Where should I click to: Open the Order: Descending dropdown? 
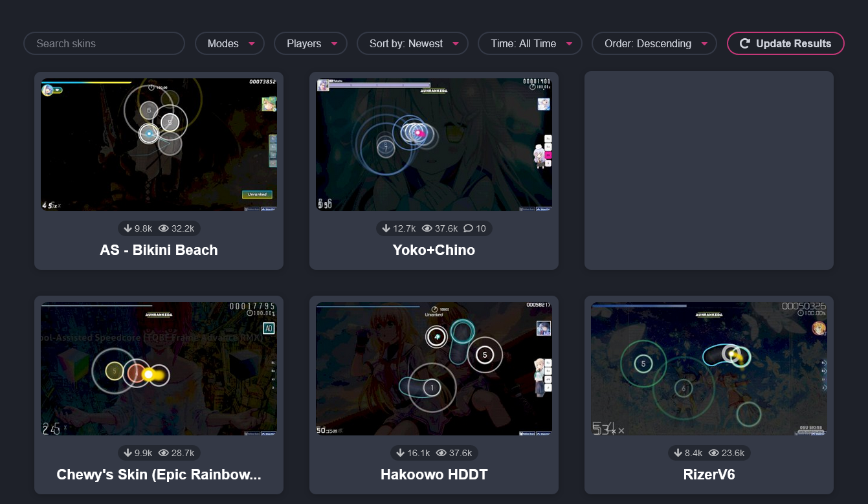point(654,43)
